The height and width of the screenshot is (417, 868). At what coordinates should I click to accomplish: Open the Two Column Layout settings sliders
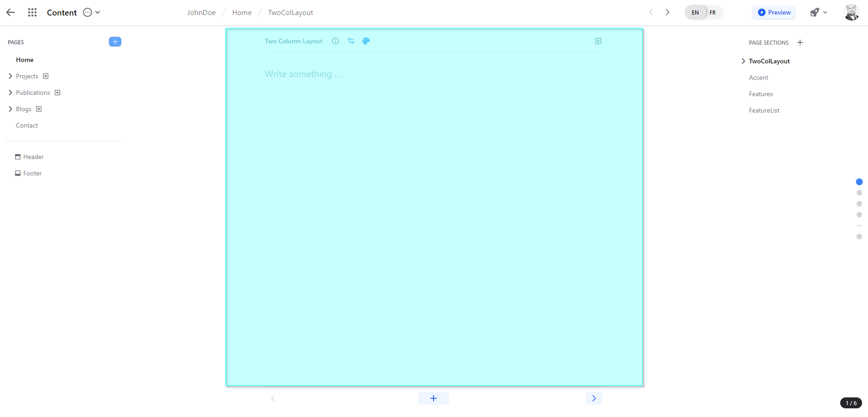[x=351, y=41]
